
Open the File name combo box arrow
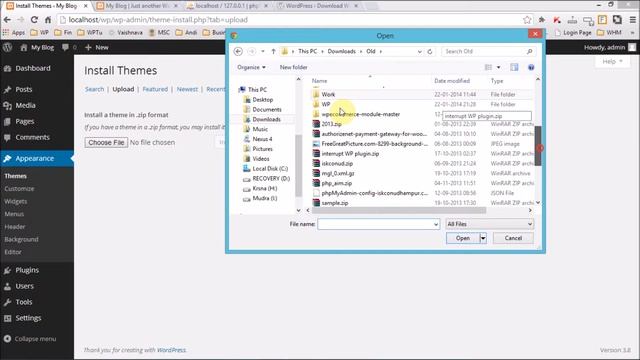pos(436,224)
